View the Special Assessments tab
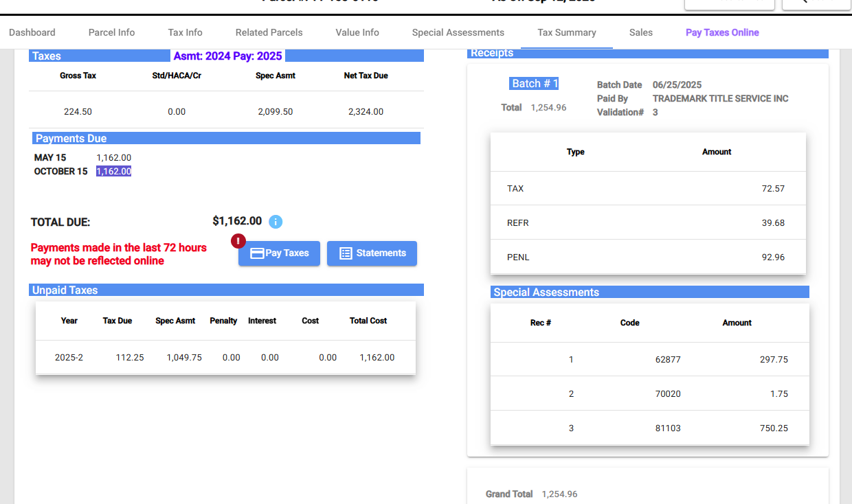 point(458,32)
